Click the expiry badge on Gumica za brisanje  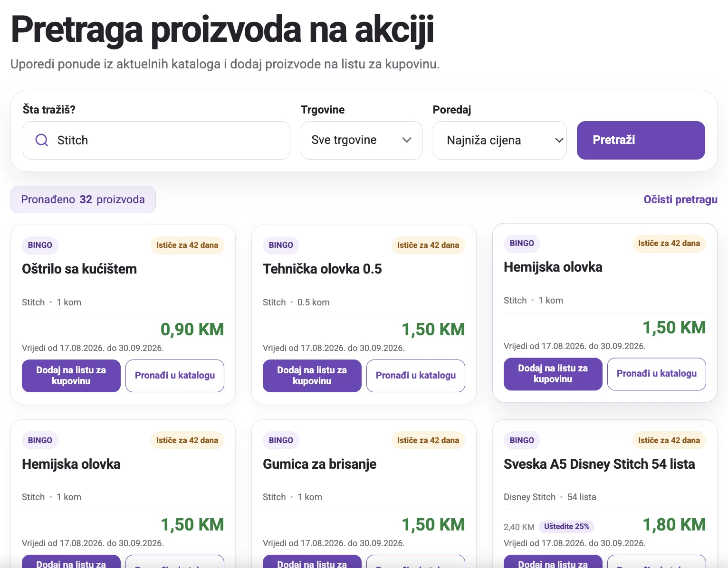[428, 440]
